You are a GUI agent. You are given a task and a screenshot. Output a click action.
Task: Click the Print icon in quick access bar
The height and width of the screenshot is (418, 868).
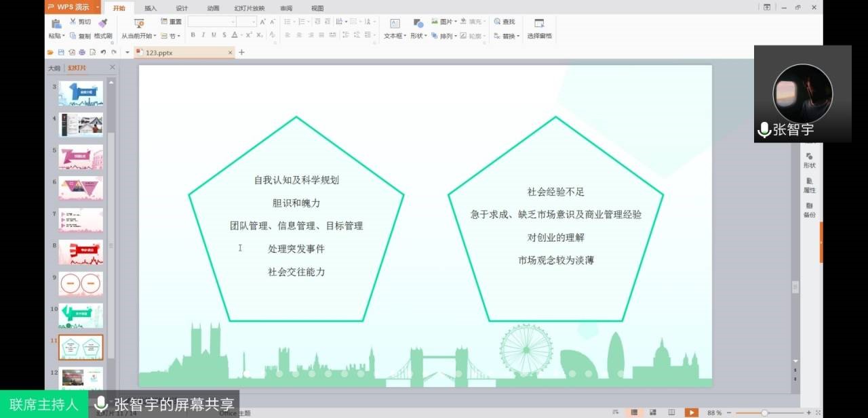coord(82,52)
